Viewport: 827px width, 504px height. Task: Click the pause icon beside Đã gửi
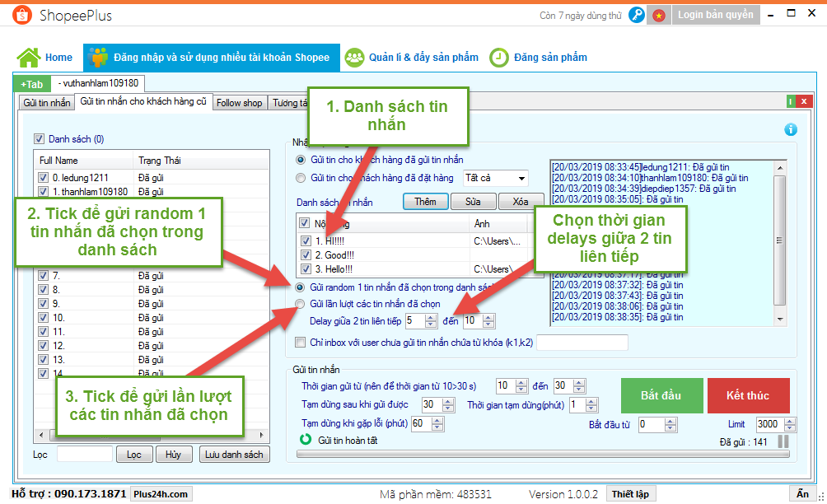783,442
